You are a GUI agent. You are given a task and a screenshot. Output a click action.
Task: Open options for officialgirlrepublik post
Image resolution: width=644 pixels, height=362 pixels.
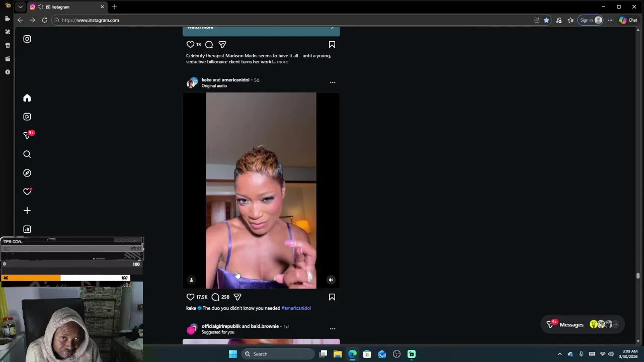(333, 329)
